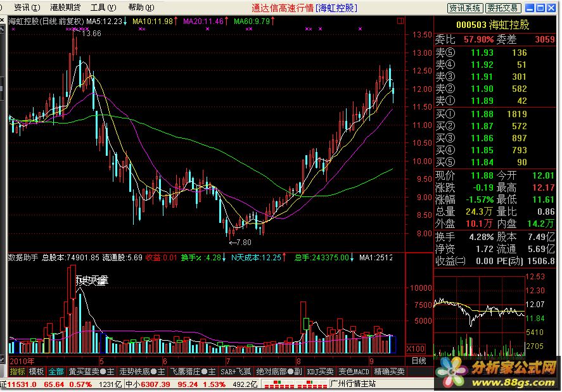Click the 资讯系统 button

[x=465, y=8]
